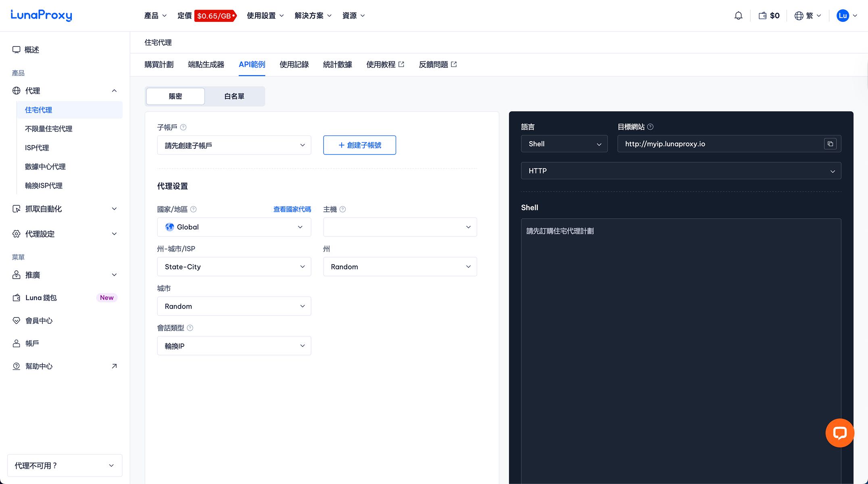The image size is (868, 484).
Task: Open the 資源 top menu
Action: [353, 16]
